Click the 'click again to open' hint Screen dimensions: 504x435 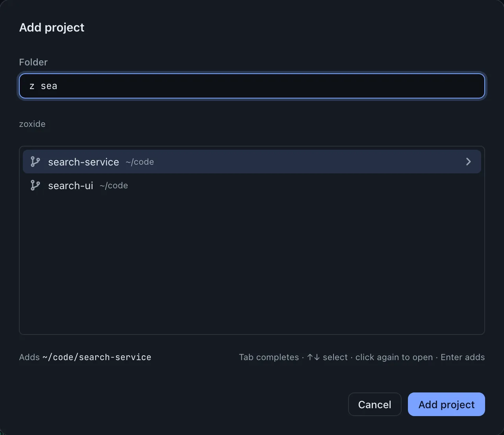pos(394,357)
